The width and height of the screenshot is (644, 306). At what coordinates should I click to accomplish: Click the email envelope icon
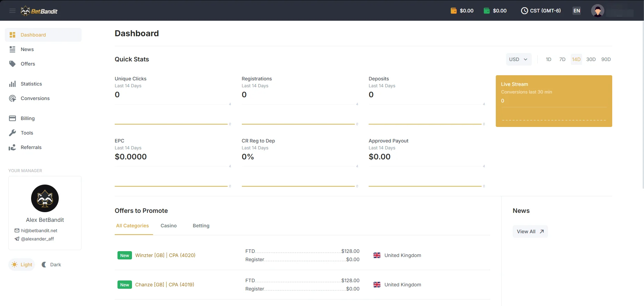(x=17, y=230)
